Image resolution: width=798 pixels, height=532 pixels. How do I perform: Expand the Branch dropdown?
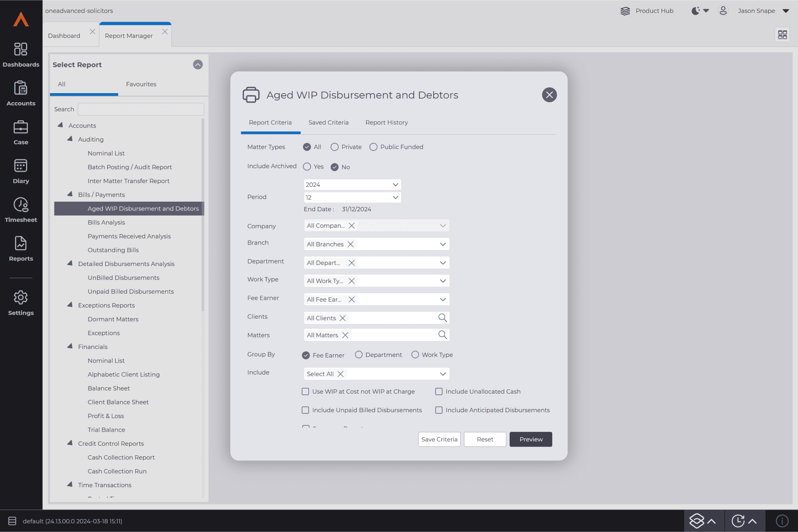coord(443,244)
